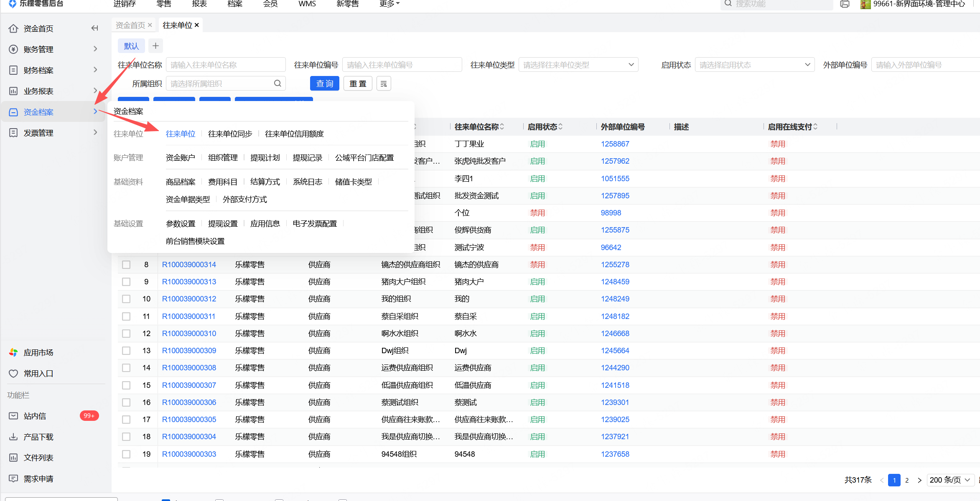Select row 13 checkbox
Image resolution: width=980 pixels, height=501 pixels.
point(126,351)
